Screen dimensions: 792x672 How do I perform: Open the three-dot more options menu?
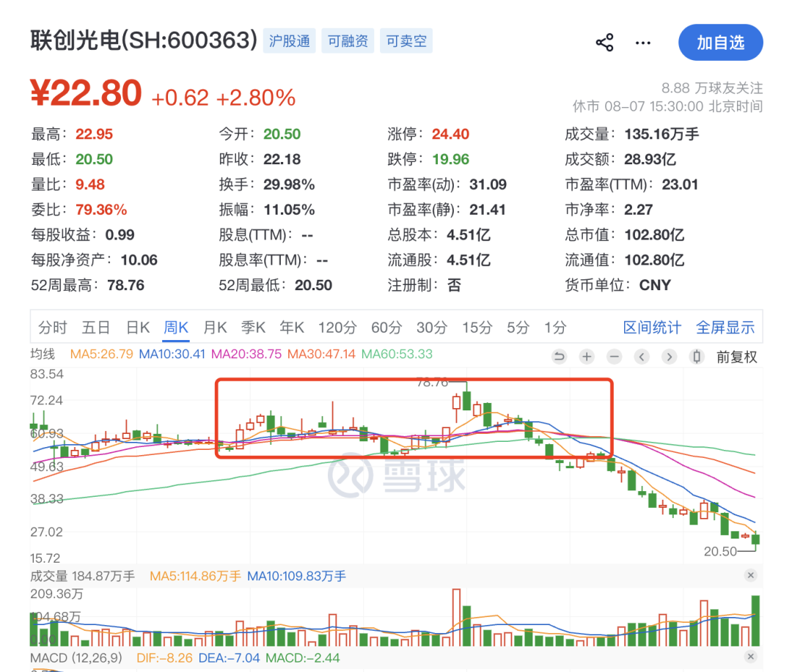coord(643,43)
